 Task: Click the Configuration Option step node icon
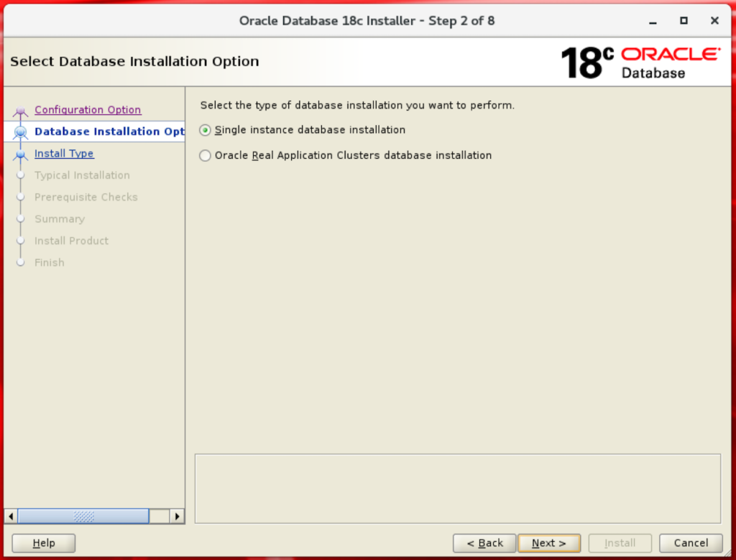(20, 111)
